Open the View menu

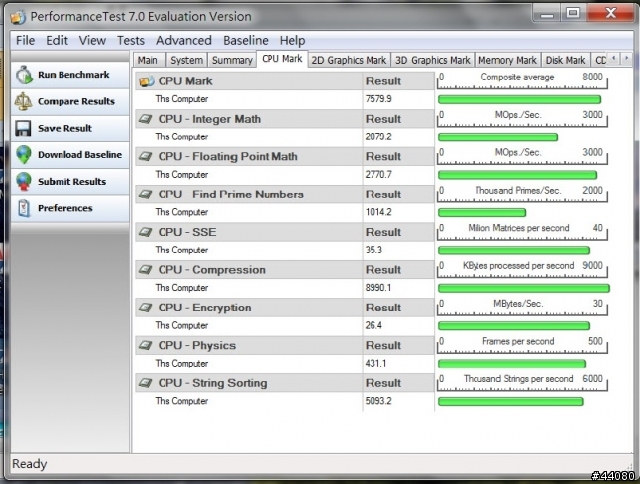click(92, 40)
